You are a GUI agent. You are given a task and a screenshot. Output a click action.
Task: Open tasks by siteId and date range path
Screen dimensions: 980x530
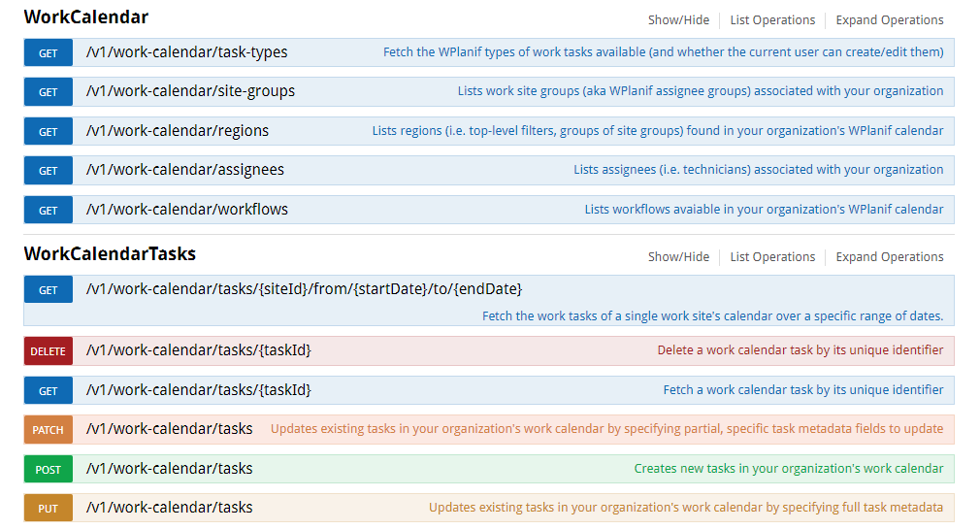[304, 289]
